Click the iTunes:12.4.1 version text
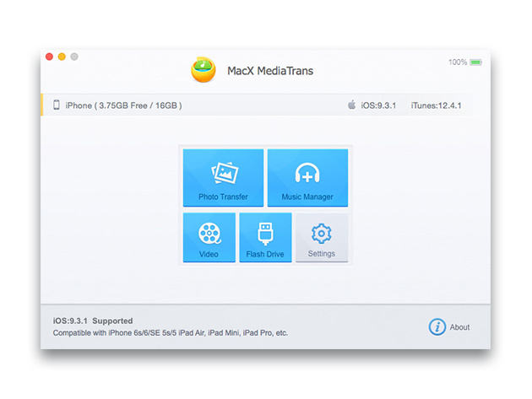Image resolution: width=532 pixels, height=399 pixels. pyautogui.click(x=436, y=105)
